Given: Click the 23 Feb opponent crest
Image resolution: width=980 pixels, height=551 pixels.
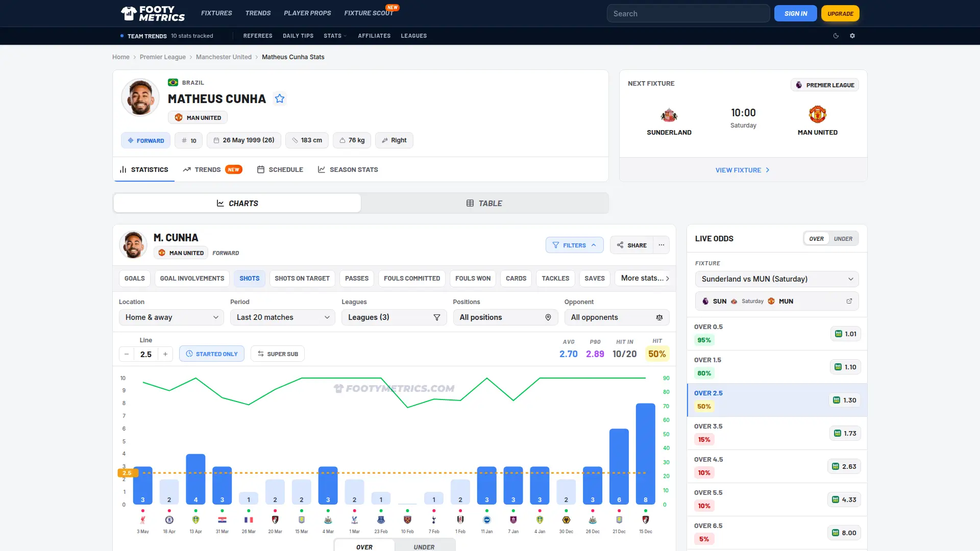Looking at the screenshot, I should [381, 520].
